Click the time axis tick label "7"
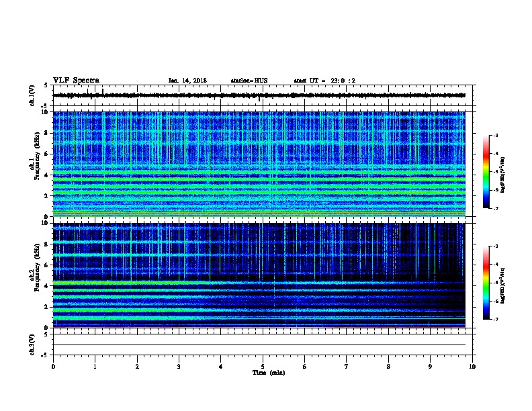532x411 pixels. click(x=347, y=367)
